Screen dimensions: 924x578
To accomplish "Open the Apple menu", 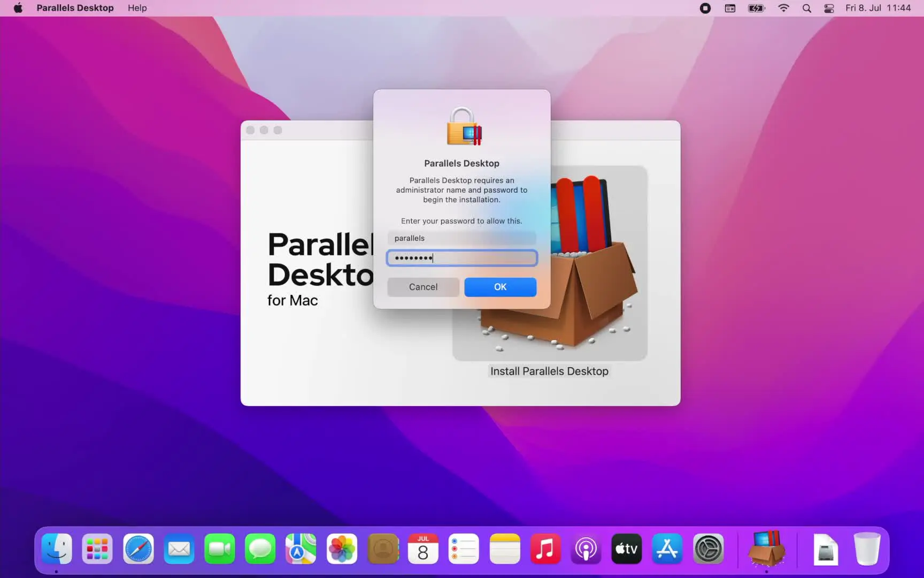I will (18, 8).
